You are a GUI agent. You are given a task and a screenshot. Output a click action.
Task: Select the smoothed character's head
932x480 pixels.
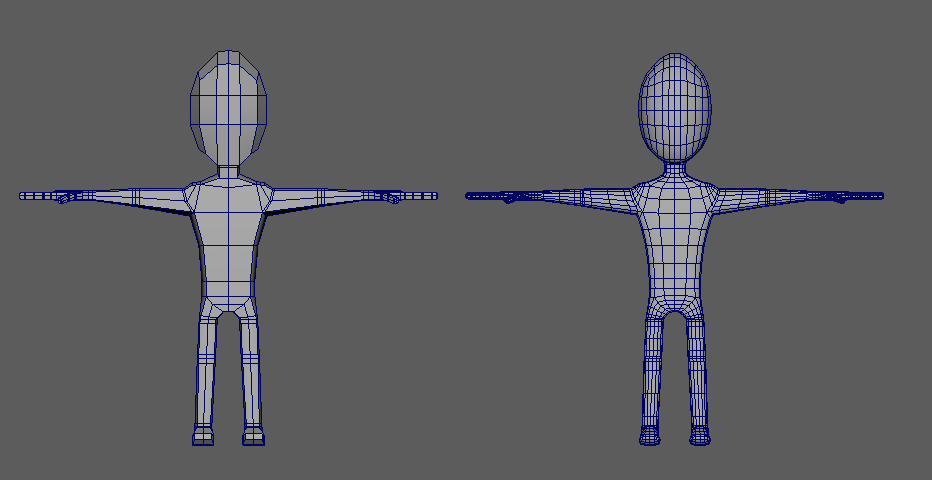[675, 103]
